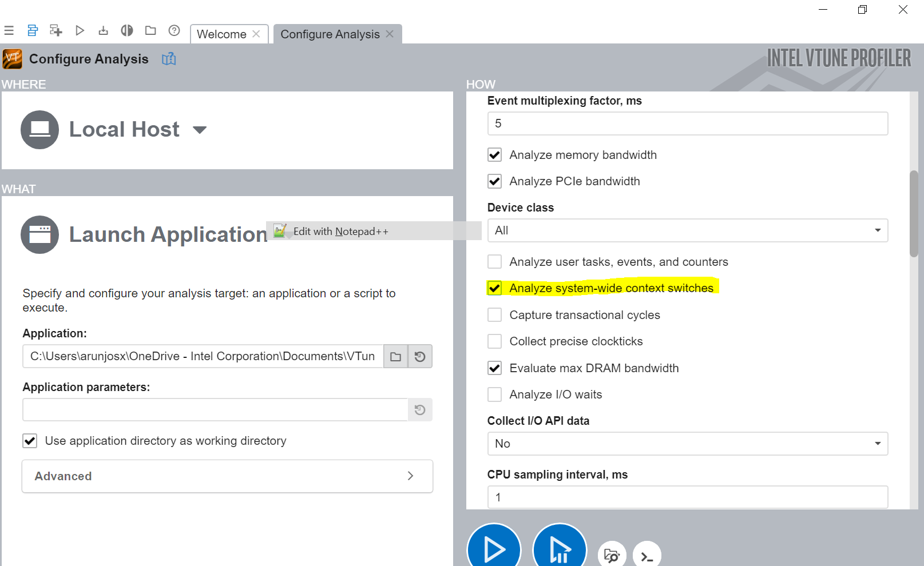Viewport: 924px width, 566px height.
Task: Click the Compare Results half-circle icon
Action: [x=127, y=30]
